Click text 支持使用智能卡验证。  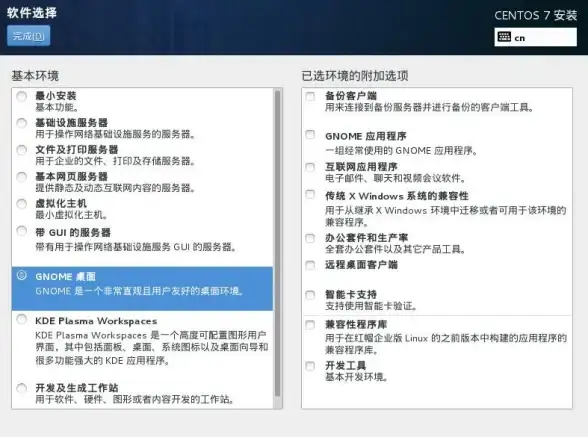371,306
